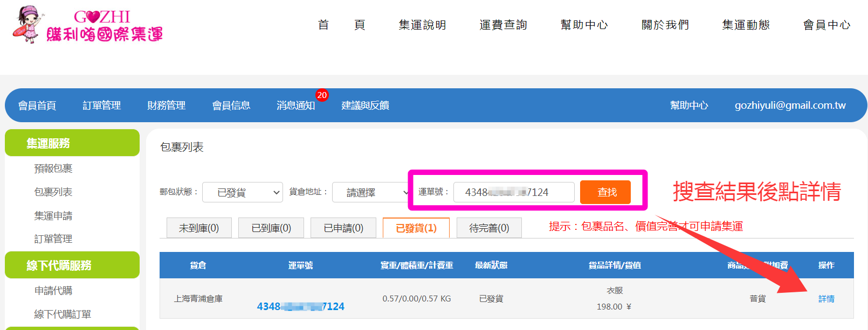The image size is (868, 330).
Task: Open 預報包裹 in the sidebar
Action: click(x=53, y=168)
